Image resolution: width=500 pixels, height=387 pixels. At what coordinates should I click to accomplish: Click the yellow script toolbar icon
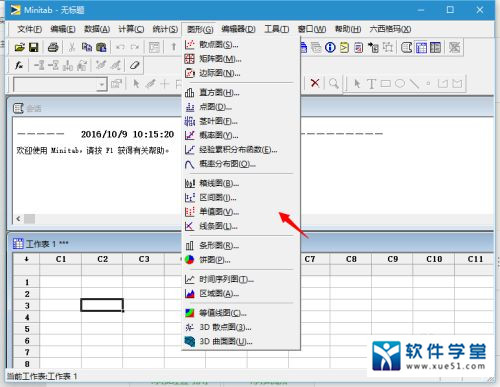click(344, 47)
